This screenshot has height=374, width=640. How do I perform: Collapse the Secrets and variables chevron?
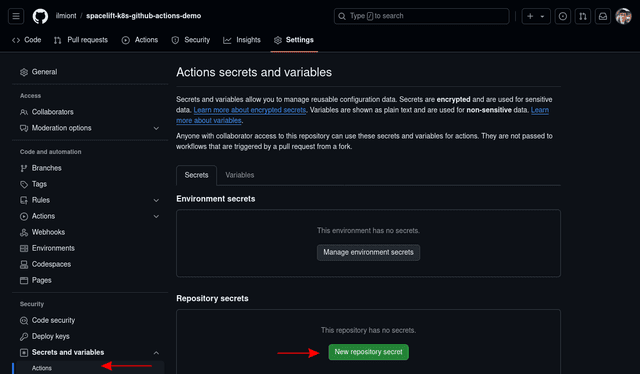[x=156, y=353]
